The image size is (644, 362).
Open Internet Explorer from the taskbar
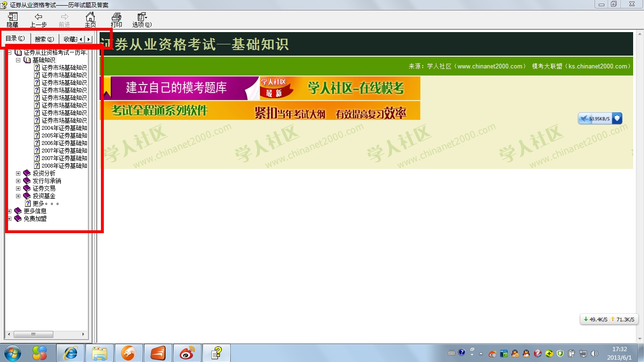tap(70, 353)
